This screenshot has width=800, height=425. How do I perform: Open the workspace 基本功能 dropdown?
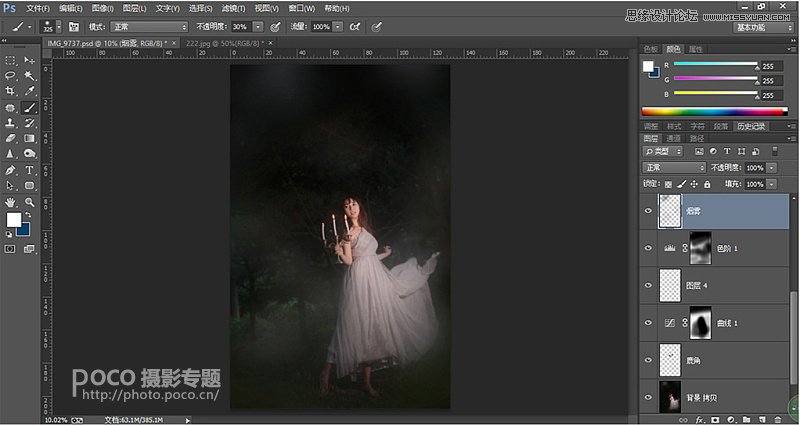[763, 28]
